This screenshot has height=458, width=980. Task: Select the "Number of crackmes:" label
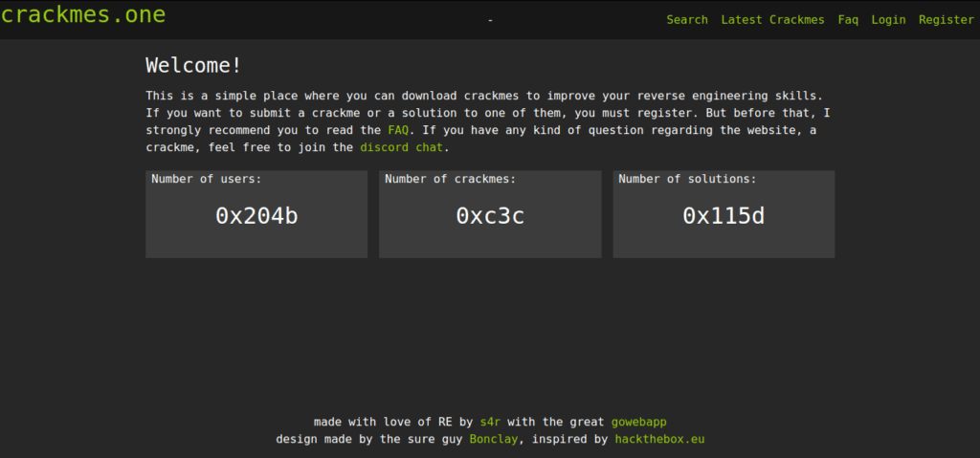[450, 179]
